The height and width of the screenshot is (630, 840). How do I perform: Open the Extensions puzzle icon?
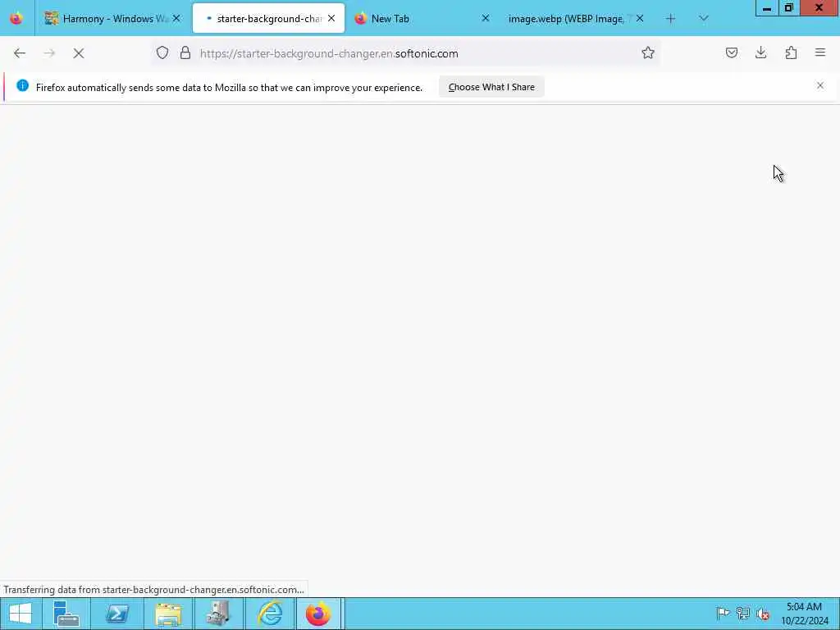791,52
